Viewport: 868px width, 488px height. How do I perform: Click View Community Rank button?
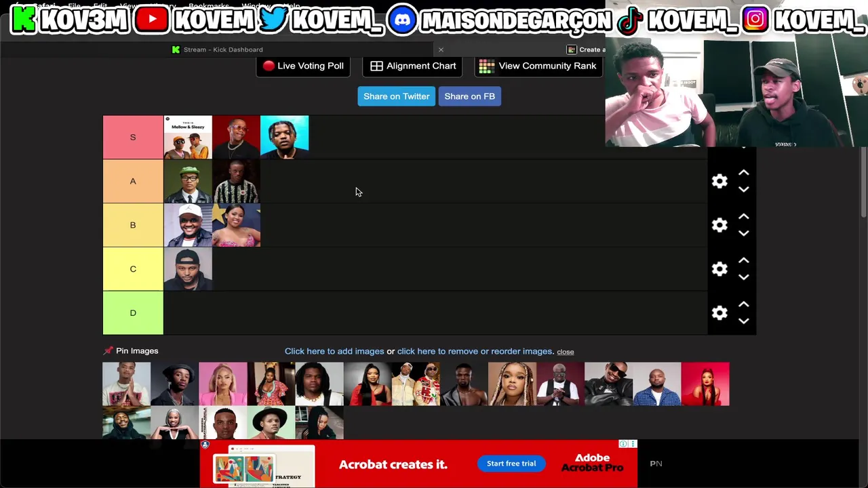[x=538, y=66]
